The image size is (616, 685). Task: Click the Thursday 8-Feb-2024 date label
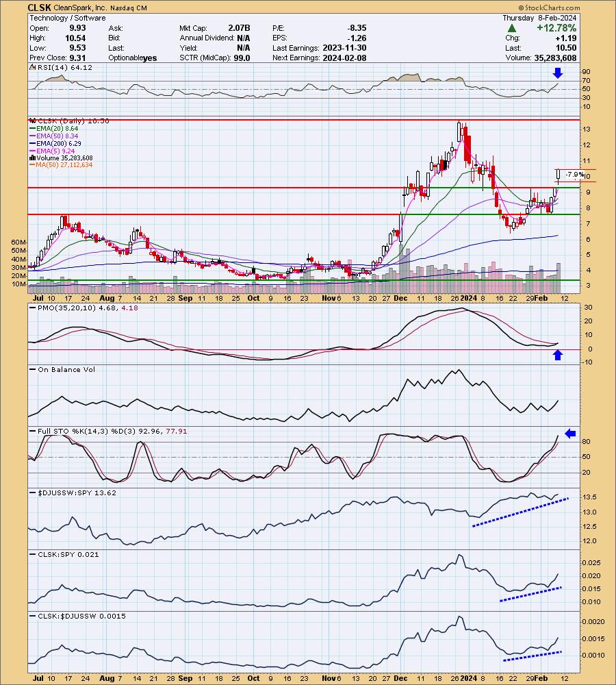pyautogui.click(x=539, y=18)
